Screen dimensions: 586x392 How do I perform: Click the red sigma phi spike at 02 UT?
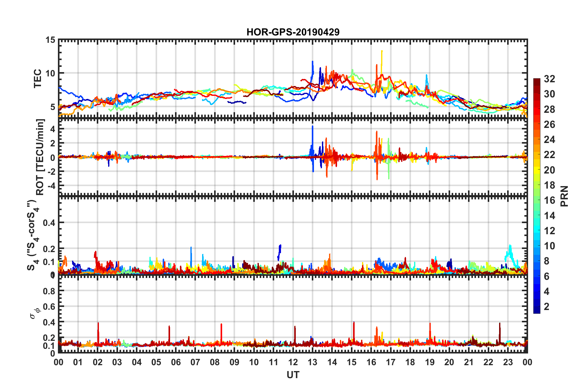click(x=98, y=333)
